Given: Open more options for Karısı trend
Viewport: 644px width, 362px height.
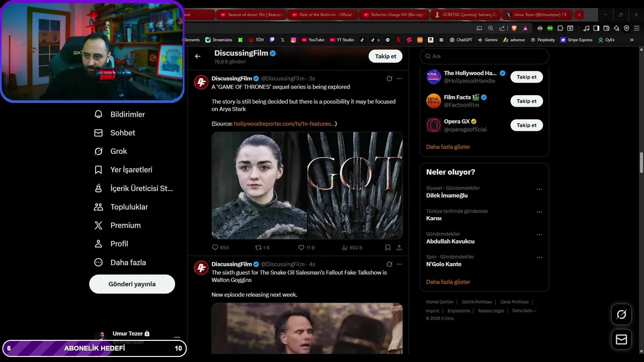Looking at the screenshot, I should (x=539, y=212).
